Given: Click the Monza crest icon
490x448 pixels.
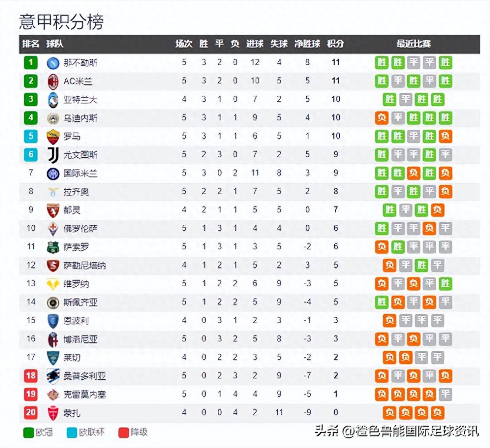Looking at the screenshot, I should pyautogui.click(x=53, y=413).
